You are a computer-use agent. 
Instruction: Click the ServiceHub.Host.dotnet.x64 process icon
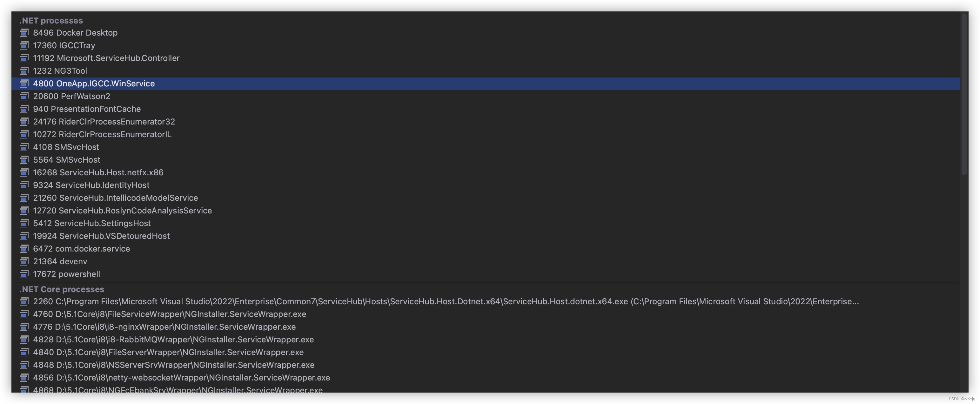(x=23, y=301)
